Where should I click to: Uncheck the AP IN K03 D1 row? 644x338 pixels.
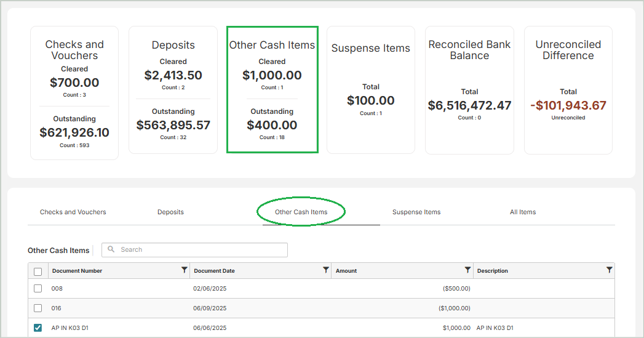(38, 328)
